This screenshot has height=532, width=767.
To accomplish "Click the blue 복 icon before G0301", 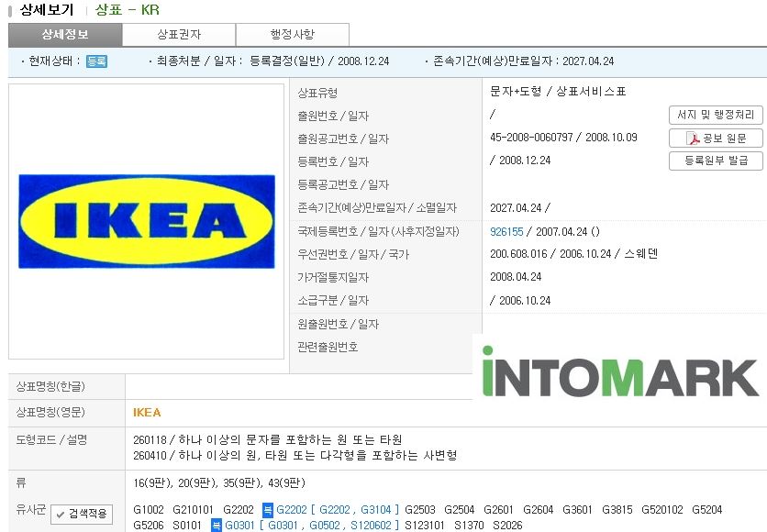I will click(216, 526).
